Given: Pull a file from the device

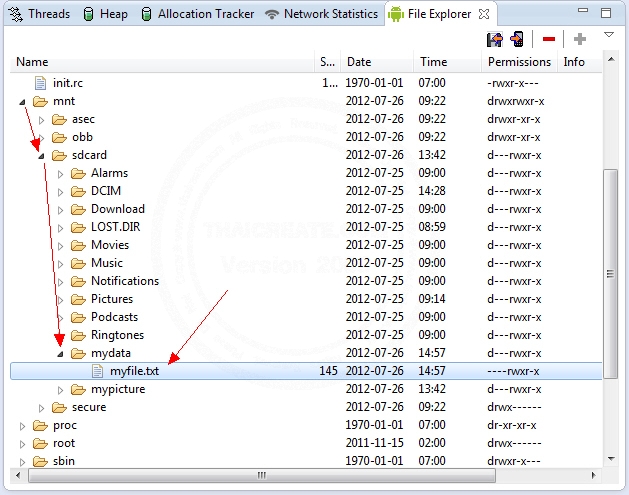Looking at the screenshot, I should click(494, 39).
